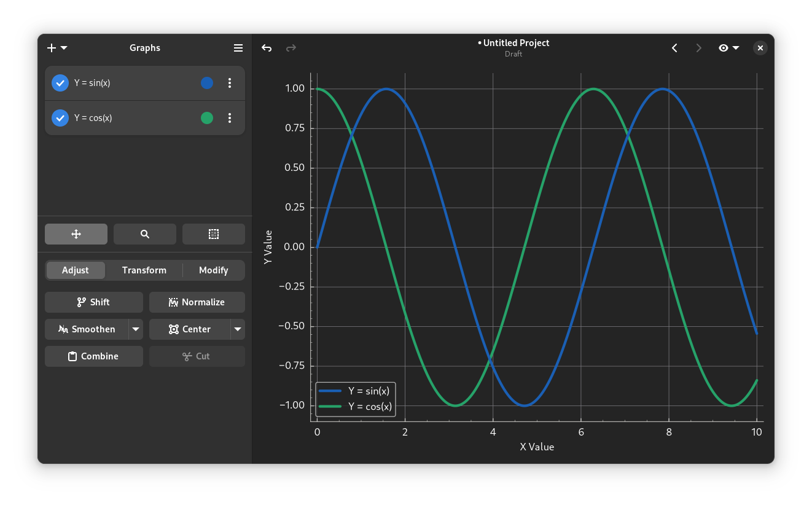Screen dimensions: 812x505
Task: Open the Graphs hamburger menu
Action: [238, 48]
